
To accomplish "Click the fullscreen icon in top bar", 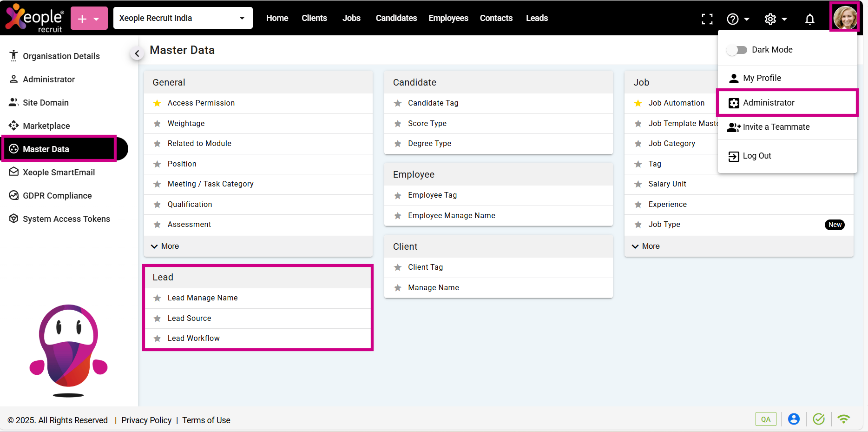I will tap(707, 19).
